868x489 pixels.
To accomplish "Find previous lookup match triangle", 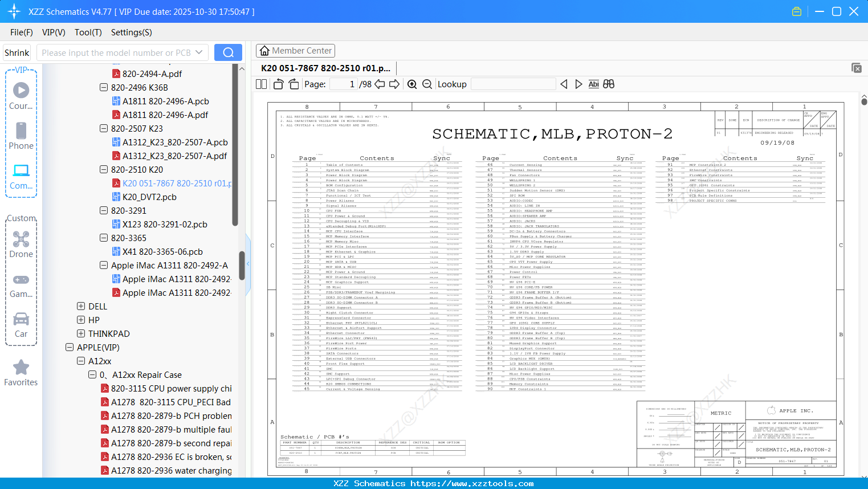I will 564,84.
